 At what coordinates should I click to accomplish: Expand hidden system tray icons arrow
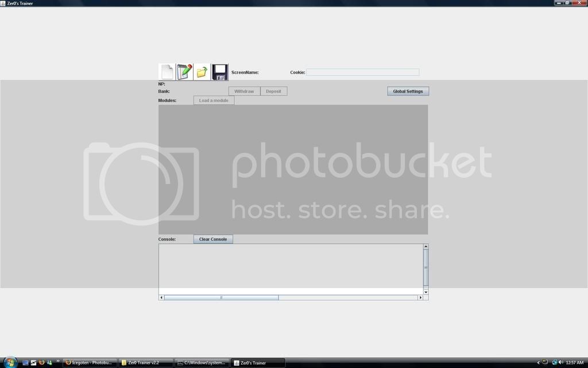(x=538, y=363)
